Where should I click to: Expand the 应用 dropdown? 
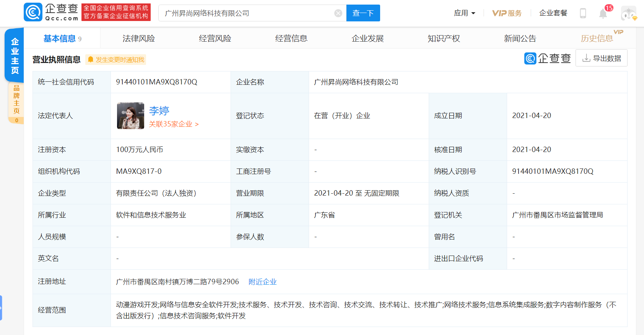point(464,13)
